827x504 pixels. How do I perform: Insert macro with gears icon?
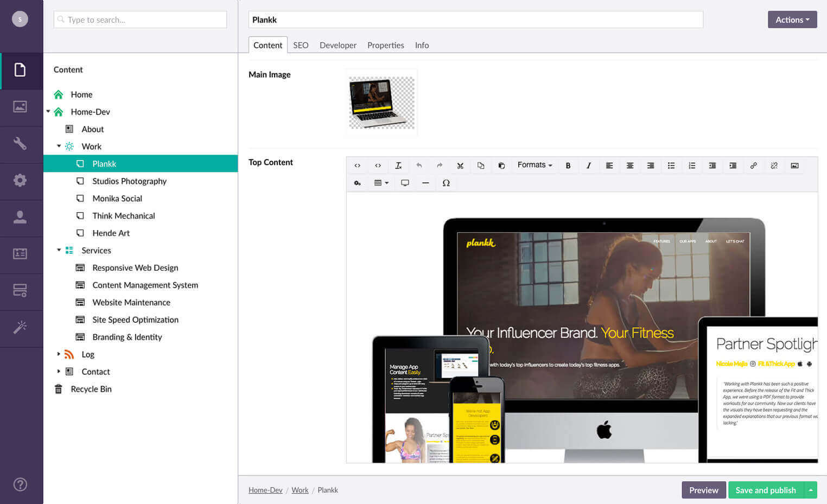[x=357, y=183]
